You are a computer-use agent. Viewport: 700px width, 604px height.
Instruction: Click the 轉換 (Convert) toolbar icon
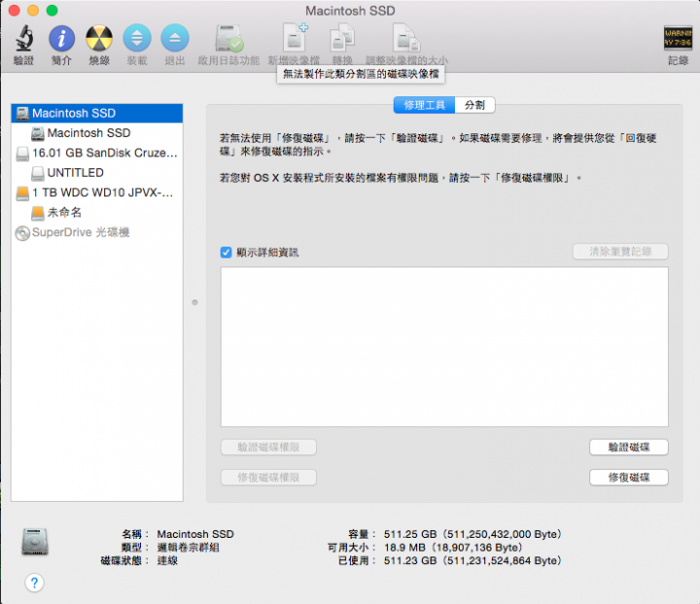click(x=341, y=39)
